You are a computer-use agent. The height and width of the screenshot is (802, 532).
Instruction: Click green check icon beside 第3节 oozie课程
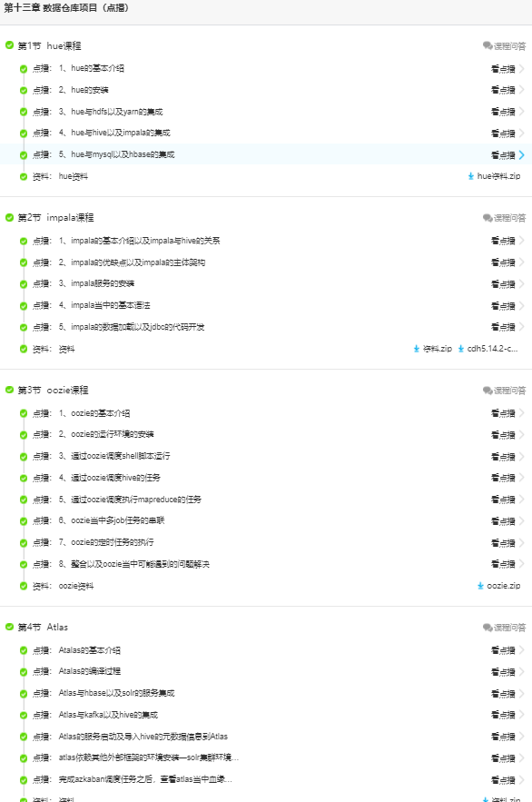(9, 390)
